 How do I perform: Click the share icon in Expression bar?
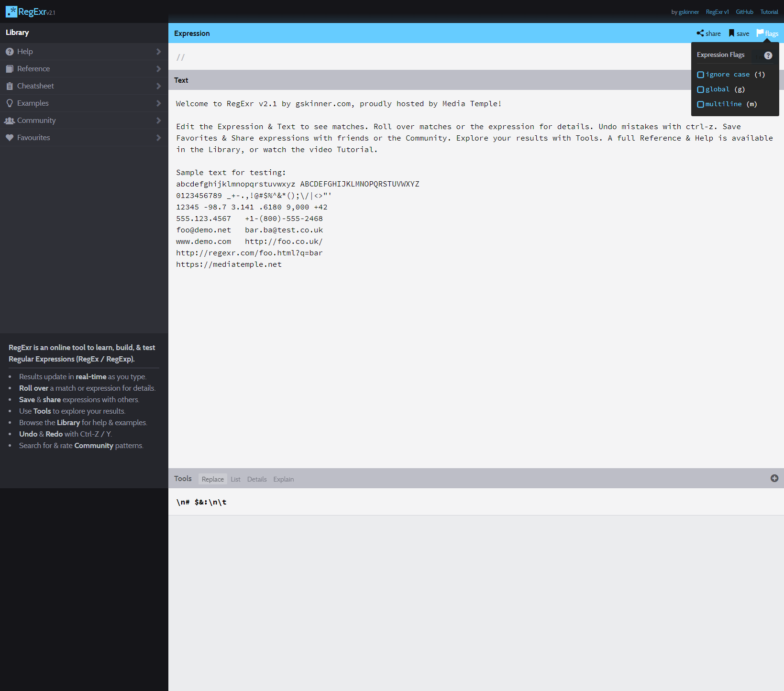click(700, 33)
